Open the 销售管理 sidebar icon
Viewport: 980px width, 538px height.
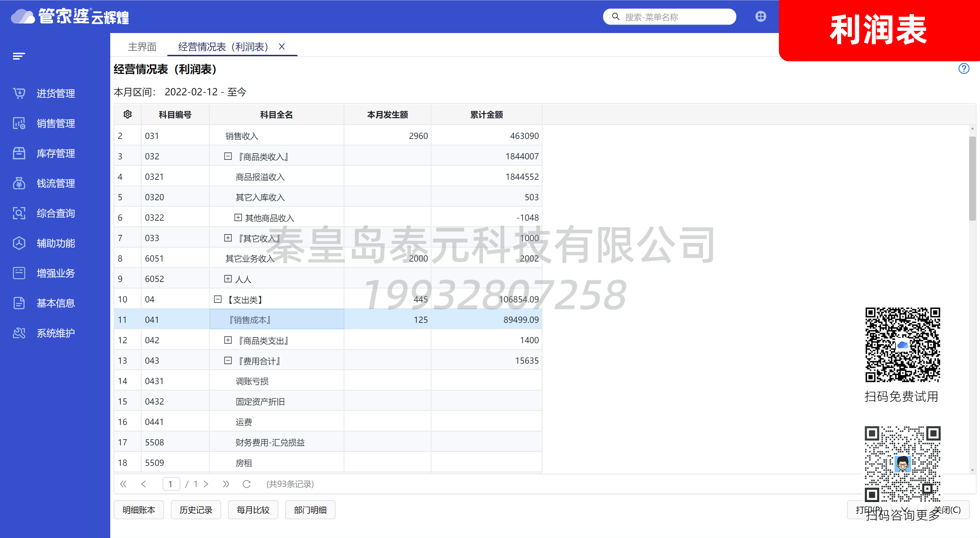coord(19,123)
